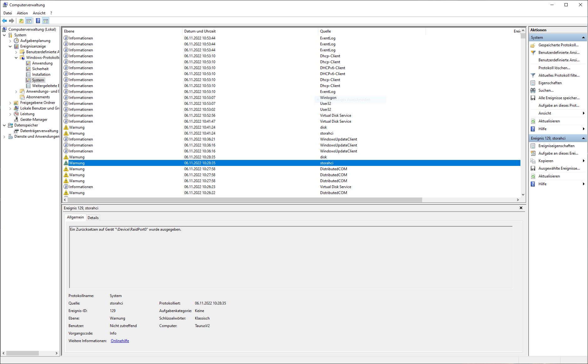
Task: Open the Onlinehilfe link
Action: click(120, 341)
